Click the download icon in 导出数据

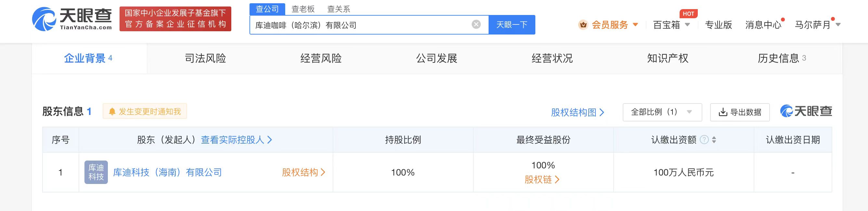[x=723, y=112]
